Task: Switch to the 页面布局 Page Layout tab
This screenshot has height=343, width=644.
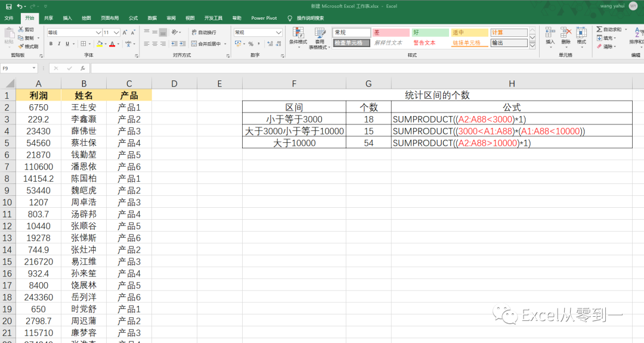Action: click(x=110, y=18)
